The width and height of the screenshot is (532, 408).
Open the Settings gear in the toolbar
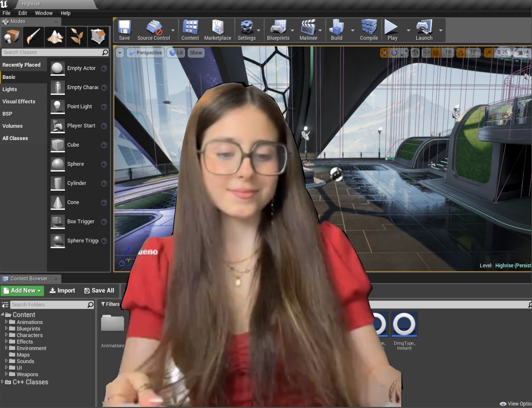[246, 30]
